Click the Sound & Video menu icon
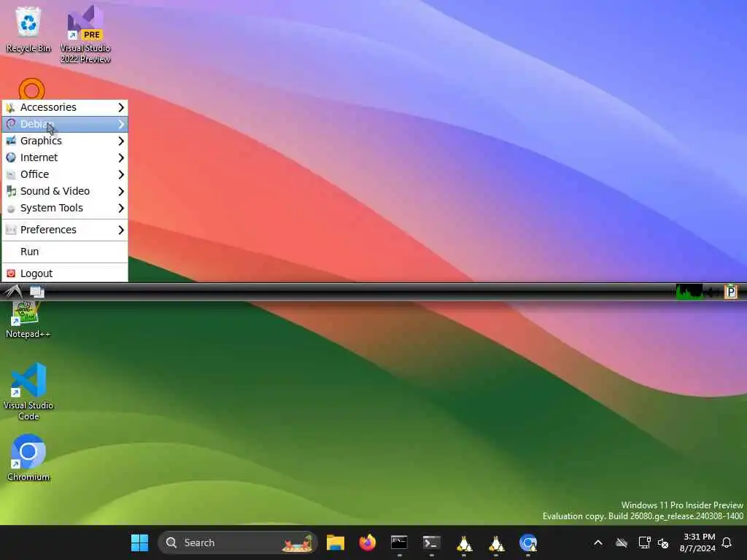Screen dimensions: 747x560 point(11,191)
